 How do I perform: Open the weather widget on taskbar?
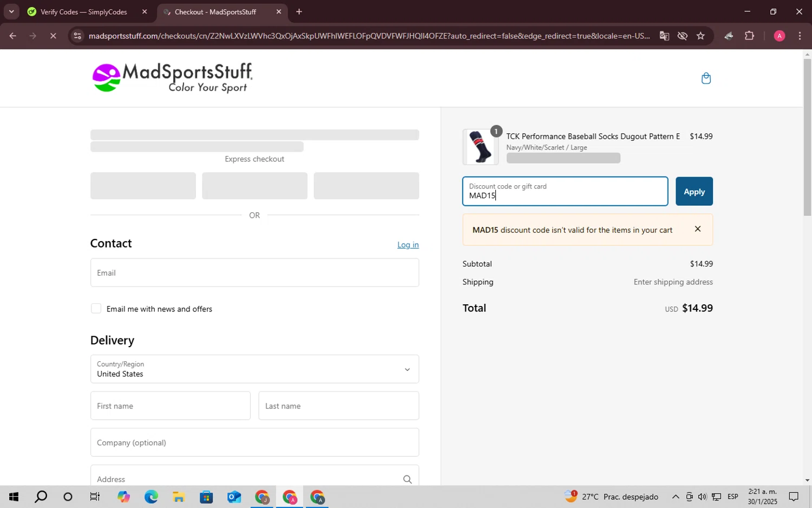[611, 497]
